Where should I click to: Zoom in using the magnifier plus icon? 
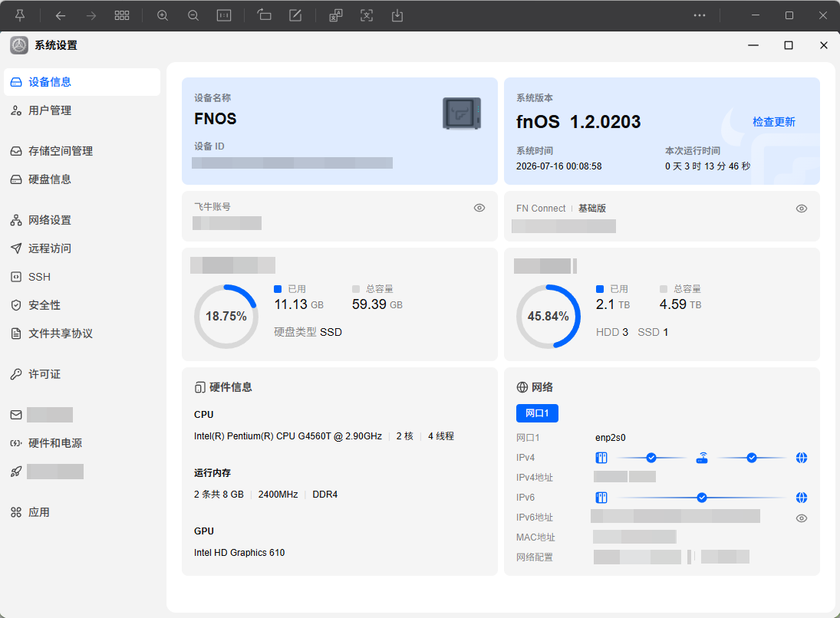163,15
